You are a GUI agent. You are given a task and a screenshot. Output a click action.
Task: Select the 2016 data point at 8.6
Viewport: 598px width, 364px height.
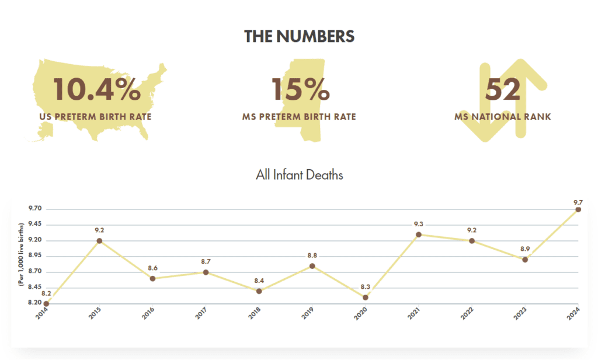(152, 278)
